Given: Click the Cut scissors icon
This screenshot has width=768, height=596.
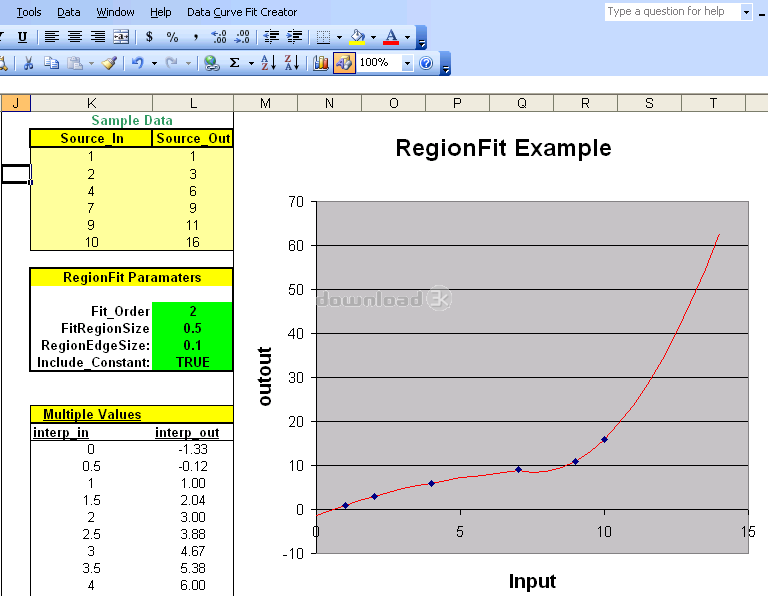Looking at the screenshot, I should [29, 63].
